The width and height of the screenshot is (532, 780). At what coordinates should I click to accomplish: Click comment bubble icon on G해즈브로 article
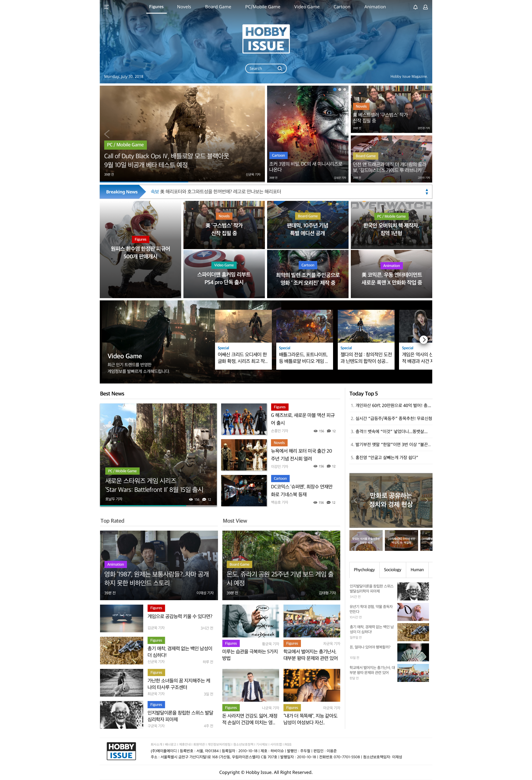(329, 431)
